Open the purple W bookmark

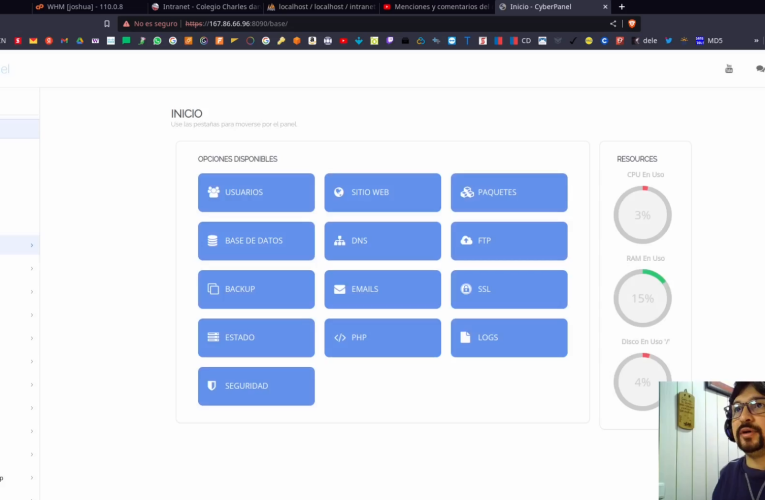pyautogui.click(x=95, y=40)
